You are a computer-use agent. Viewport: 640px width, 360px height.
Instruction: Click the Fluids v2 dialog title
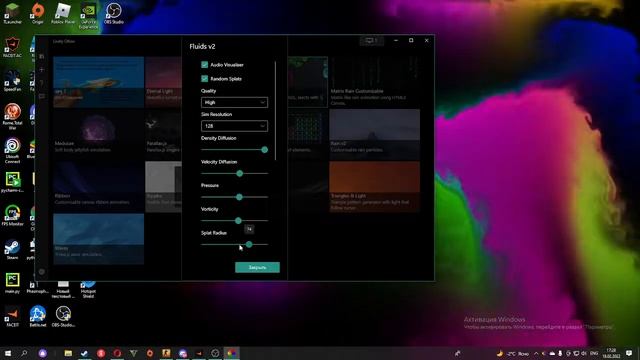[x=202, y=47]
